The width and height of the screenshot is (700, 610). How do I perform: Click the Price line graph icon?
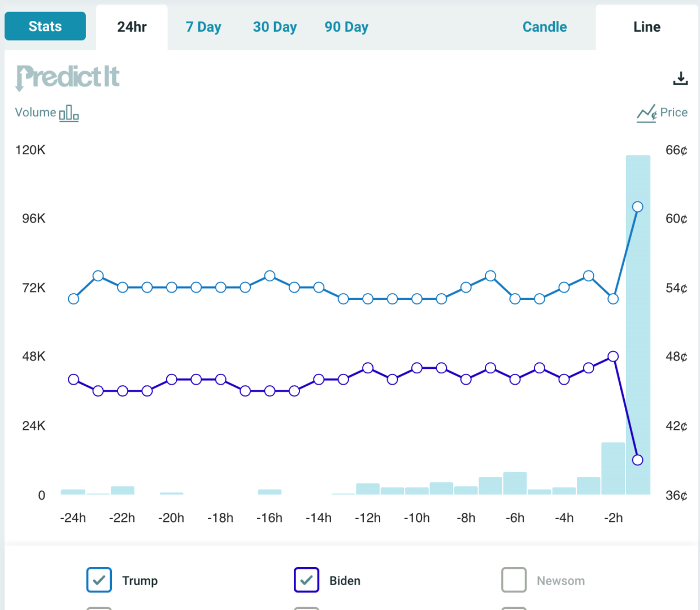[x=646, y=113]
